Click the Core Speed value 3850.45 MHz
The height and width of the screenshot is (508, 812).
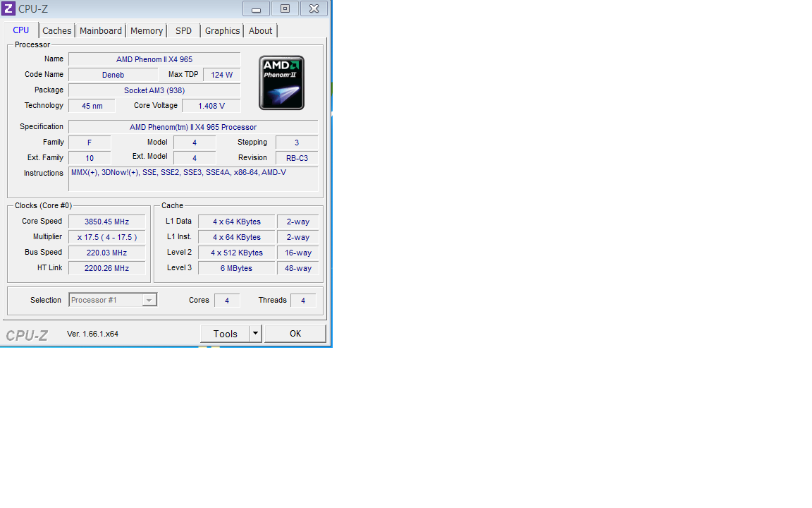[x=106, y=222]
